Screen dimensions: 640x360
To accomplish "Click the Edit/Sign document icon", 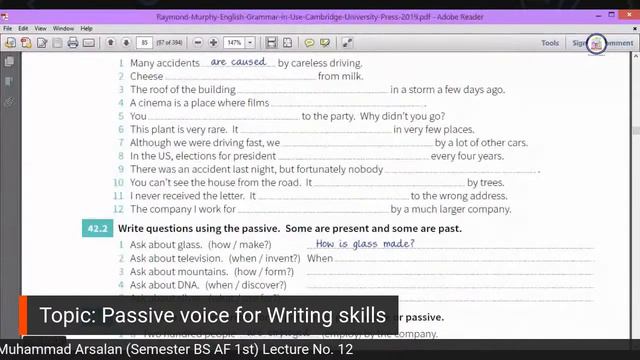I will 42,42.
